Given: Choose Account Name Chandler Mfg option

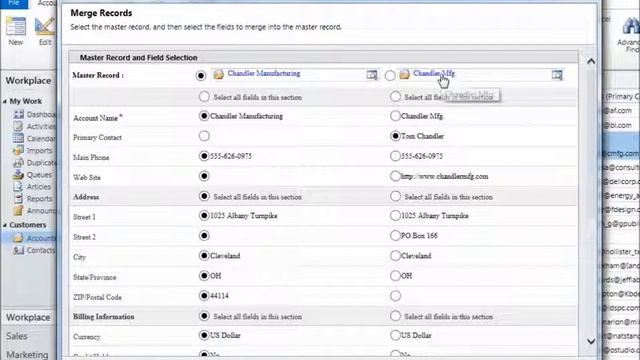Looking at the screenshot, I should coord(395,116).
